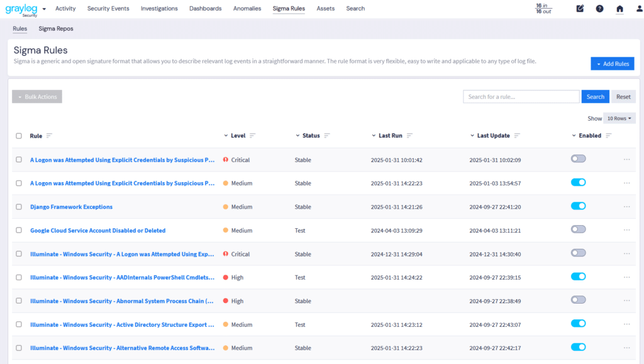This screenshot has width=644, height=364.
Task: Open actions menu for Active Directory Structure Export rule
Action: coord(627,324)
